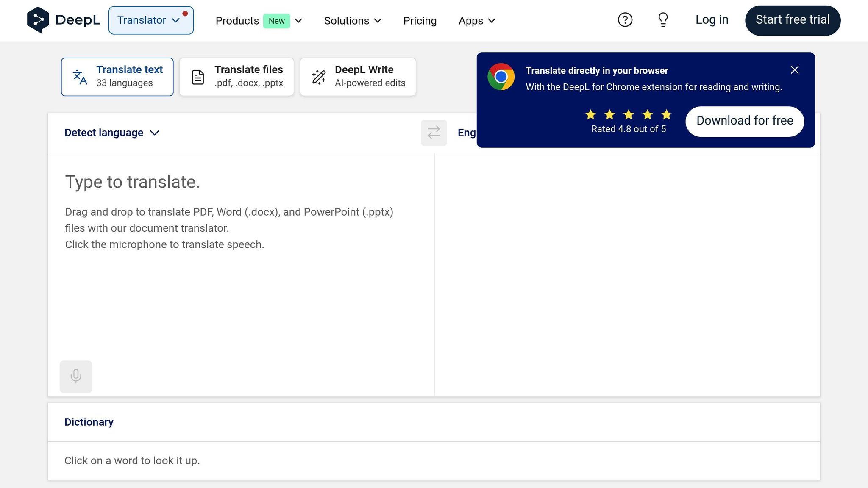
Task: Expand the Translator dropdown
Action: pos(150,20)
